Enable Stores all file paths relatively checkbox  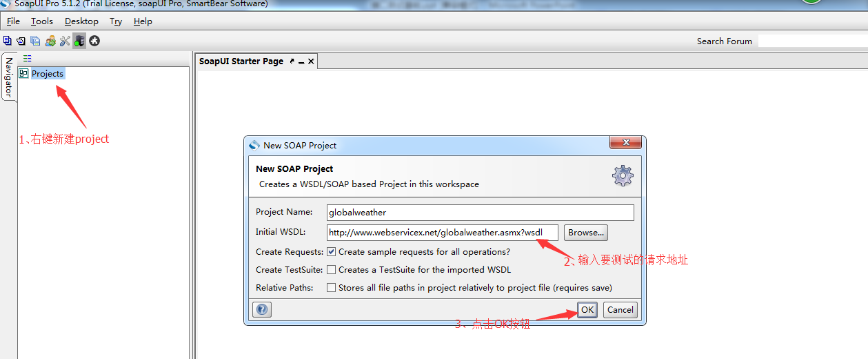coord(332,288)
